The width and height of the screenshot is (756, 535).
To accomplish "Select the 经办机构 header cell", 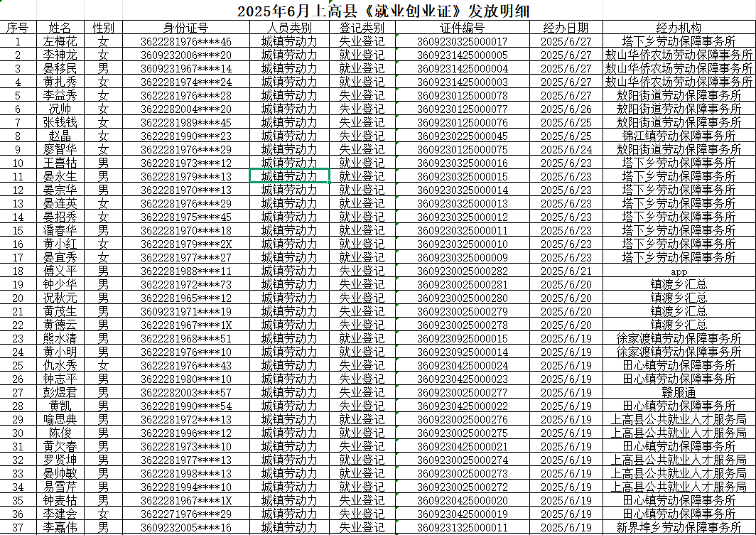I will [x=679, y=28].
